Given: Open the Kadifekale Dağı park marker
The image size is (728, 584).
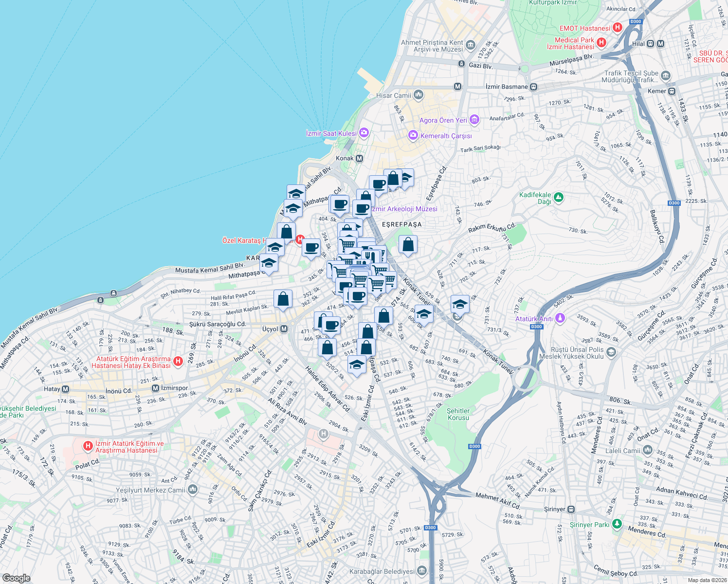Looking at the screenshot, I should tap(559, 197).
